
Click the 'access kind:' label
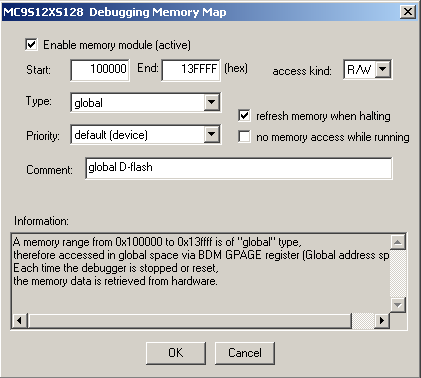[302, 71]
